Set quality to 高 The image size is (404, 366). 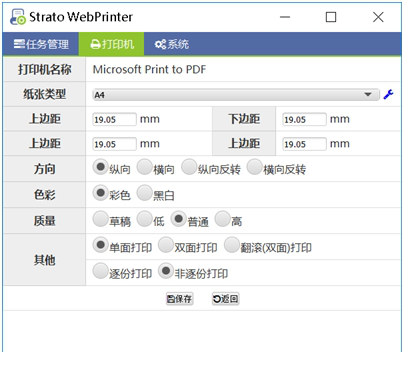click(222, 219)
